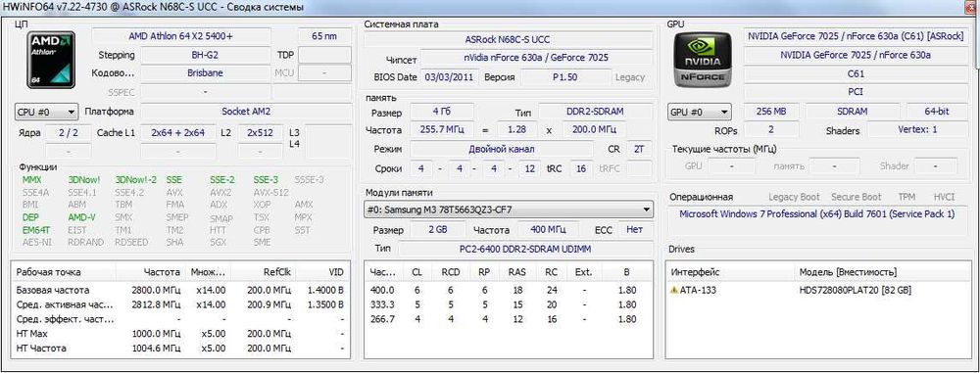980x373 pixels.
Task: Click the 256 MB video memory value
Action: pyautogui.click(x=770, y=112)
